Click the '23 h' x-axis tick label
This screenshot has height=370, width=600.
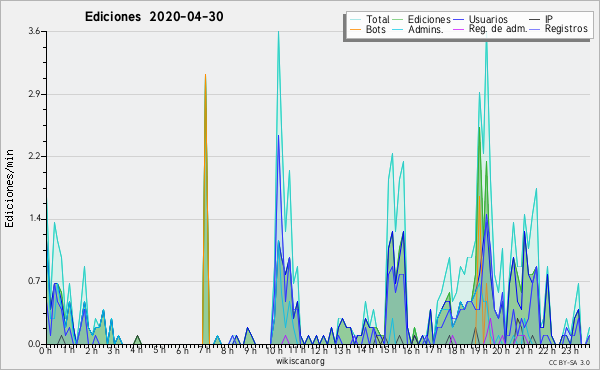pos(569,351)
